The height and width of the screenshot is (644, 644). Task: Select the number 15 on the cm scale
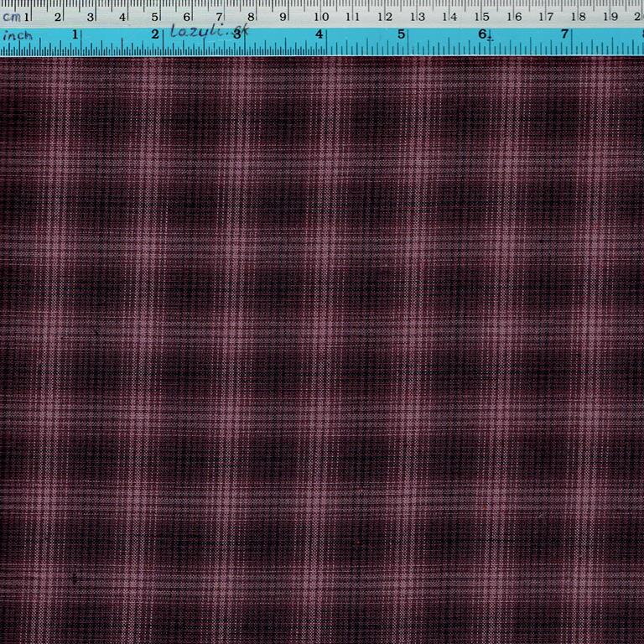482,18
